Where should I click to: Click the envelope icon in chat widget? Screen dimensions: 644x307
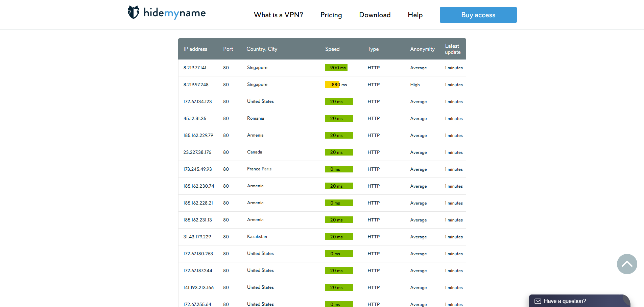coord(538,301)
